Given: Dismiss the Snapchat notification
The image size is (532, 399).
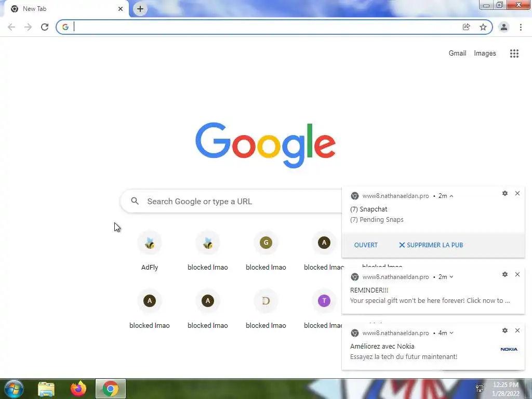Looking at the screenshot, I should click(517, 193).
